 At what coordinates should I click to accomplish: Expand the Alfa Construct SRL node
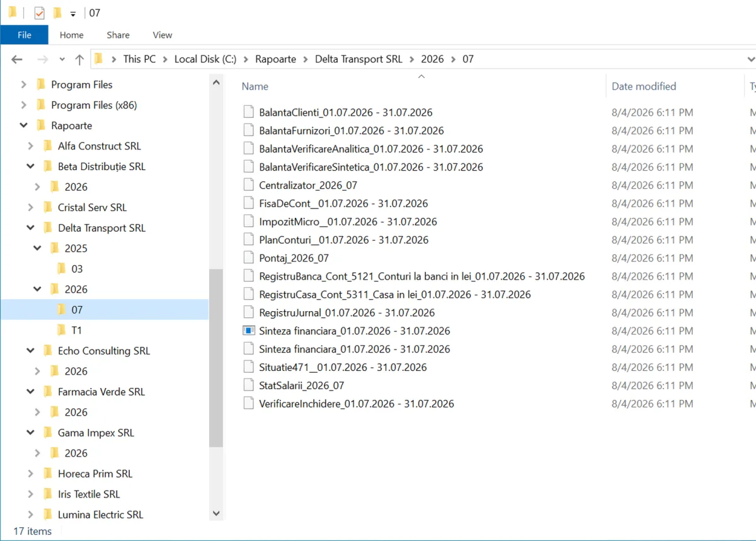coord(31,146)
